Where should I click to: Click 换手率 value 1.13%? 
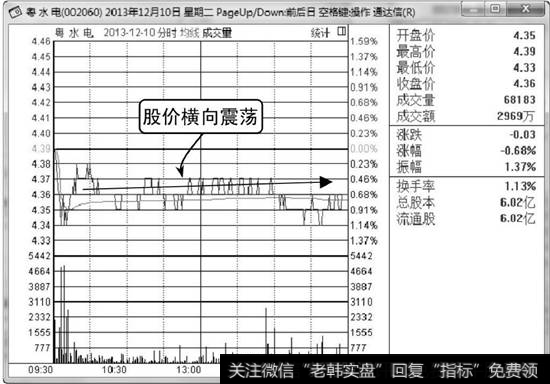520,186
